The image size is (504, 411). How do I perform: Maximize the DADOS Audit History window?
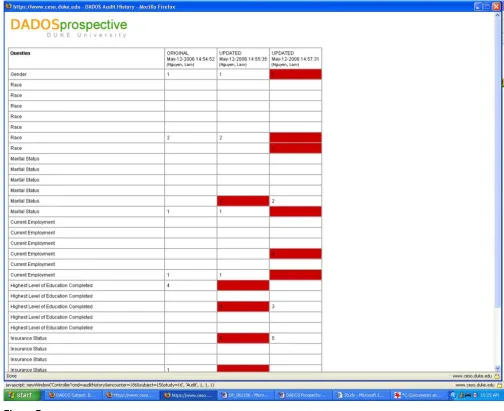[486, 6]
